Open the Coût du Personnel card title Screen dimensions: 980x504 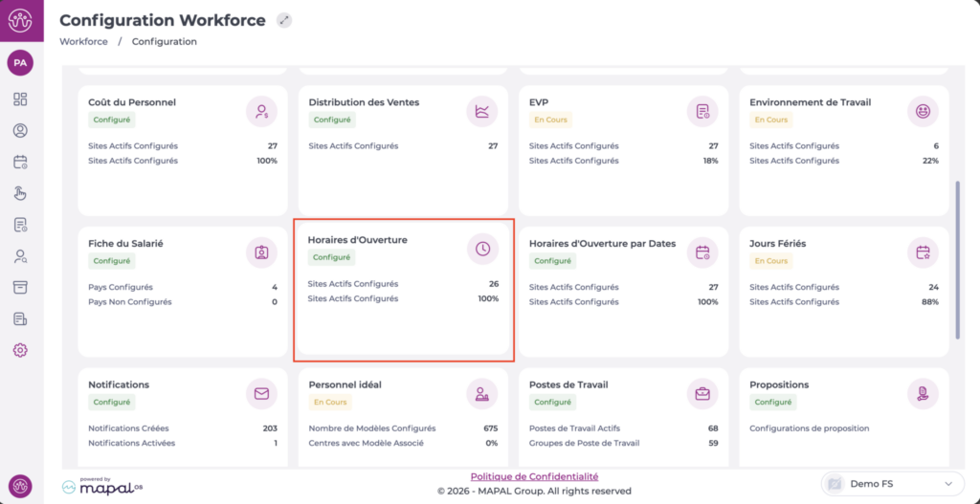pyautogui.click(x=132, y=102)
